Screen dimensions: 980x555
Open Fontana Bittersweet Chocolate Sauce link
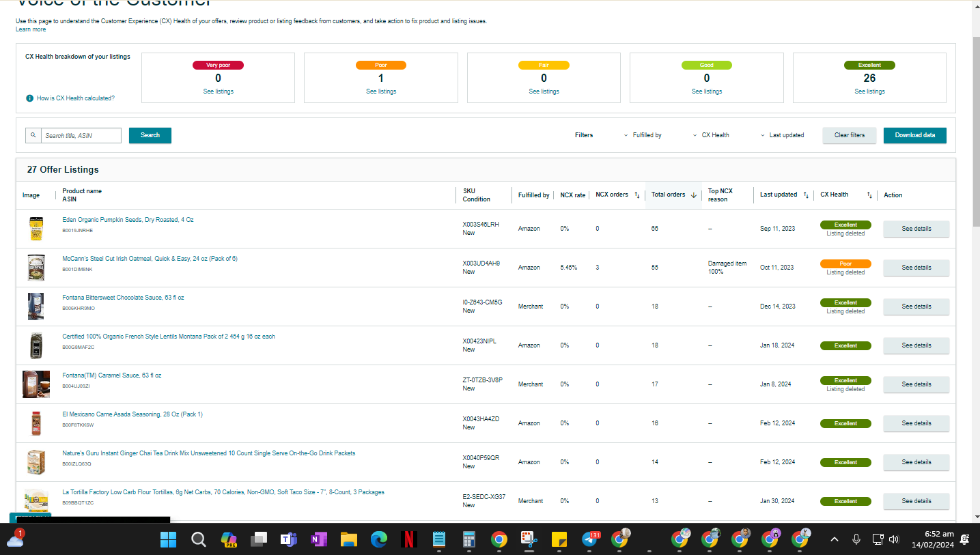click(123, 298)
